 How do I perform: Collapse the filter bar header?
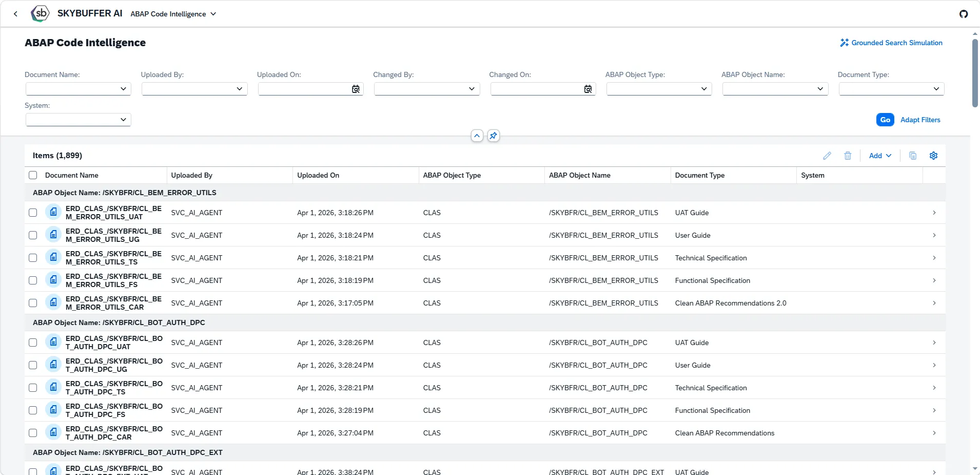point(477,136)
